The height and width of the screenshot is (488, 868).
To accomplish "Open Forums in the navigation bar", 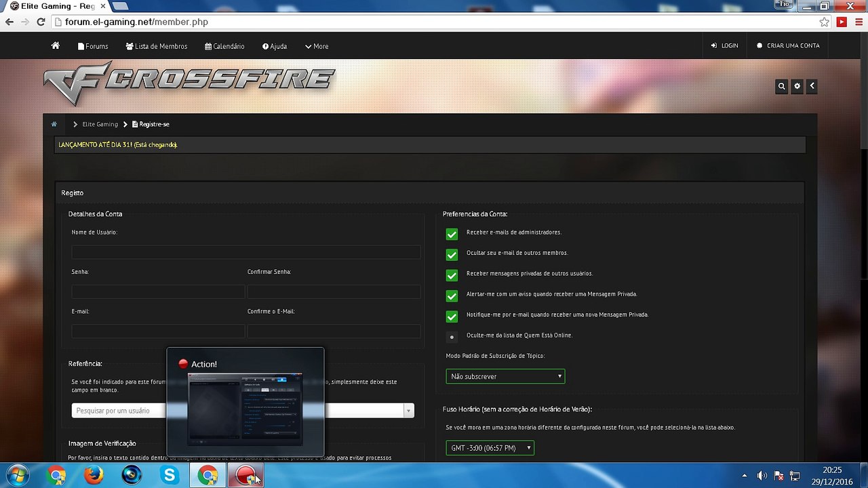I will pyautogui.click(x=93, y=46).
